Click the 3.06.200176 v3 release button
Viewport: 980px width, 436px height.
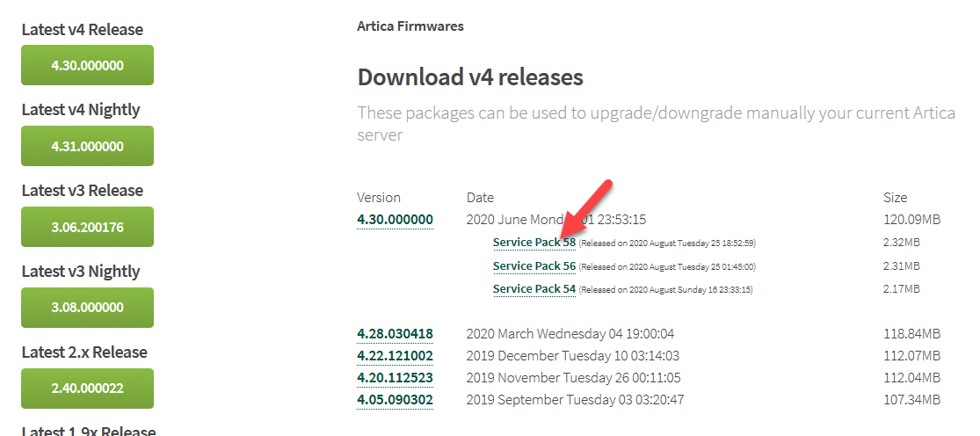[87, 227]
